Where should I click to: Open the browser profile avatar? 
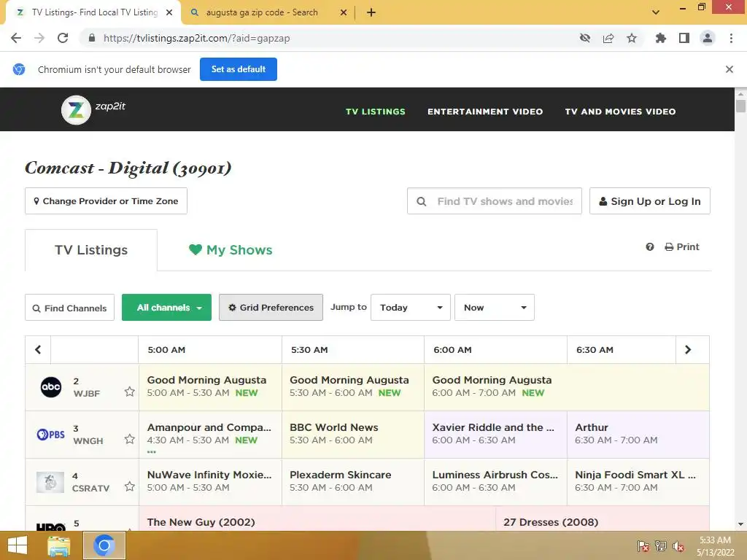pos(708,38)
